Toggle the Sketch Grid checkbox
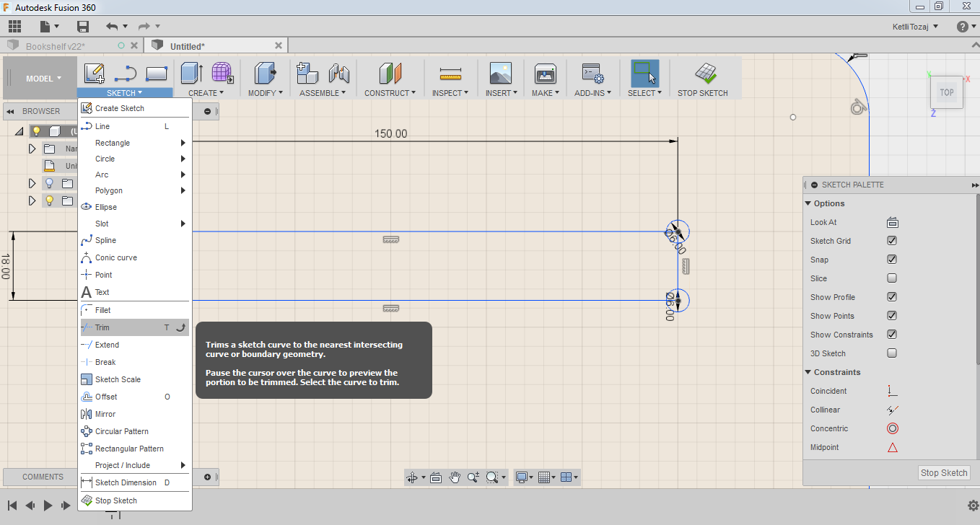The height and width of the screenshot is (525, 980). (x=892, y=241)
